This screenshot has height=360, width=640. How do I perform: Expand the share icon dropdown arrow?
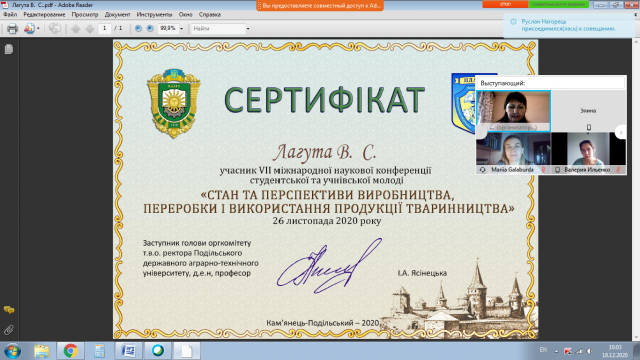click(x=38, y=29)
